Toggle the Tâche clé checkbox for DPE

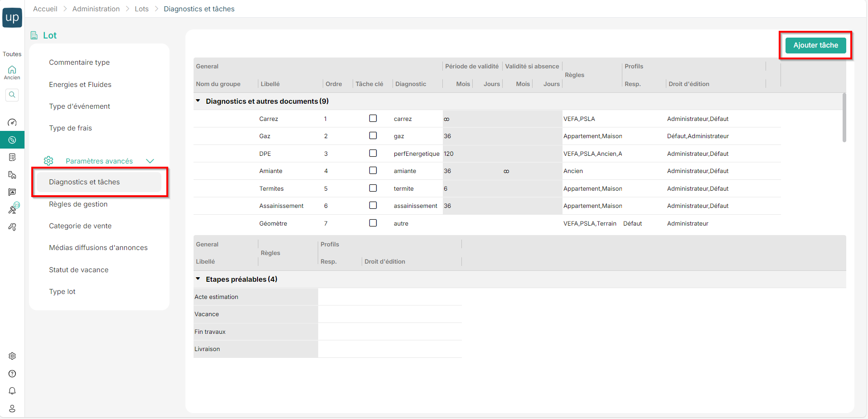373,153
